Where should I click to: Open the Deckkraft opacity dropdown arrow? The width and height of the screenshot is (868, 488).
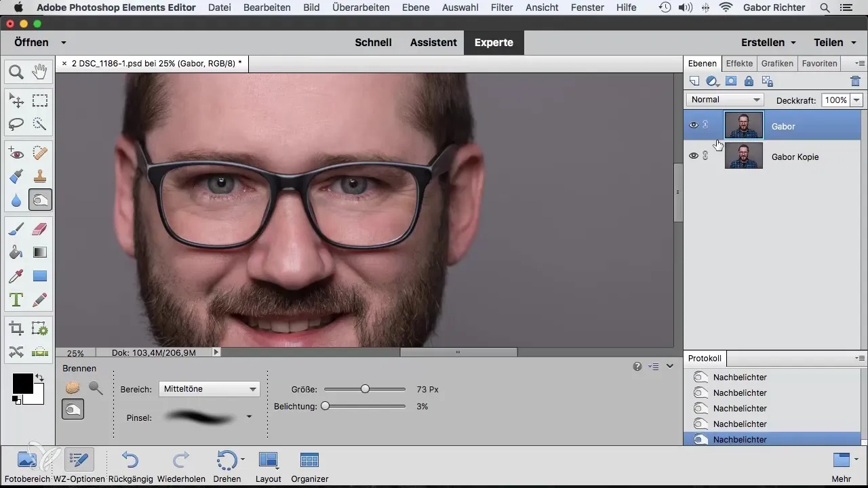[x=856, y=100]
